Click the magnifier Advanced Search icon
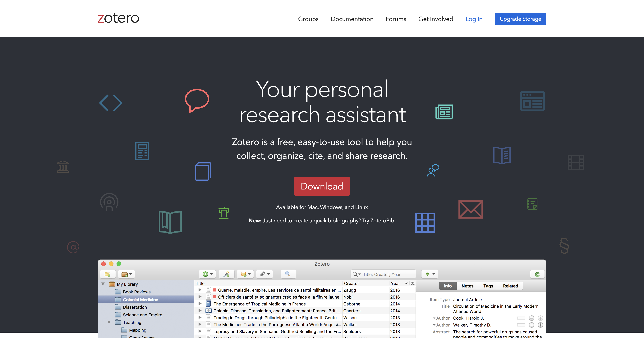Image resolution: width=644 pixels, height=338 pixels. pyautogui.click(x=288, y=274)
